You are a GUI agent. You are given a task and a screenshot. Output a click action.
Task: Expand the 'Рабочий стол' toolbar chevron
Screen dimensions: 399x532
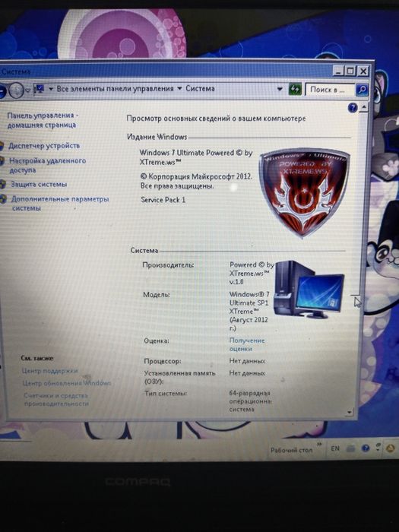click(x=319, y=444)
